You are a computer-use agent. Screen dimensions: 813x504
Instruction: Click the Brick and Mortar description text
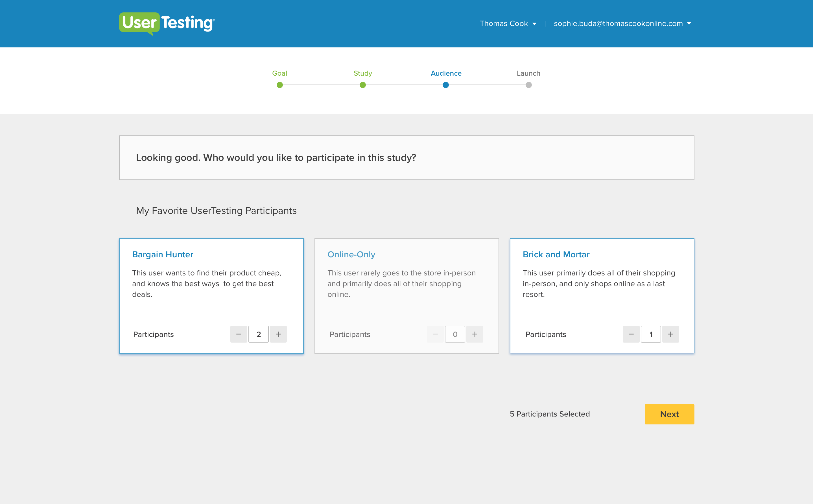[x=599, y=284]
